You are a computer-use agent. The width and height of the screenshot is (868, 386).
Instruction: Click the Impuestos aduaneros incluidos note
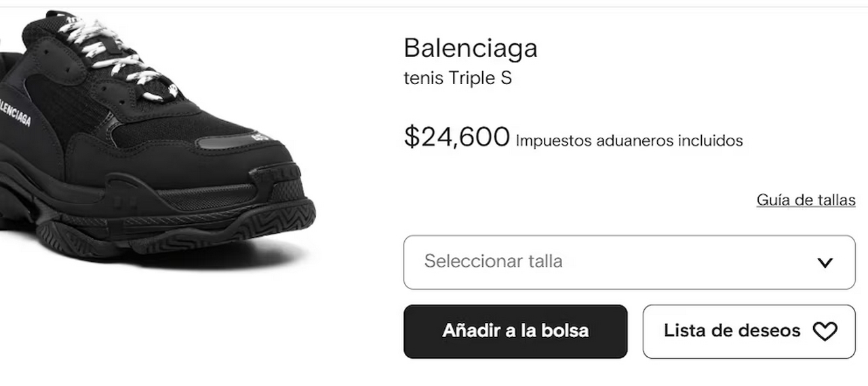pos(629,141)
